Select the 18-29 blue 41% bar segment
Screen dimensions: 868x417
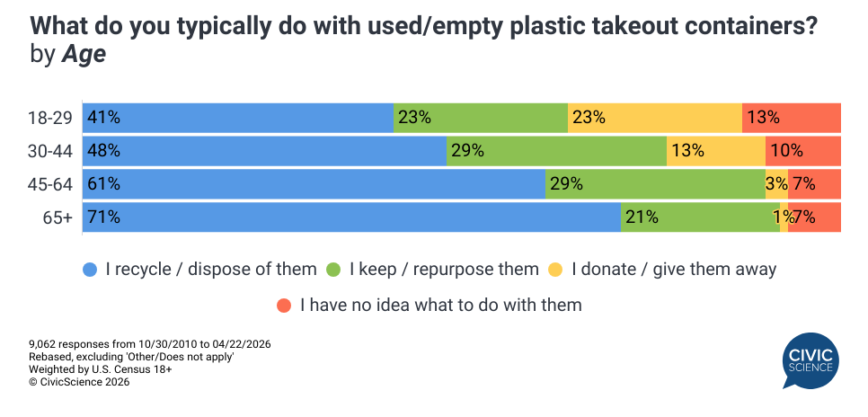click(238, 117)
